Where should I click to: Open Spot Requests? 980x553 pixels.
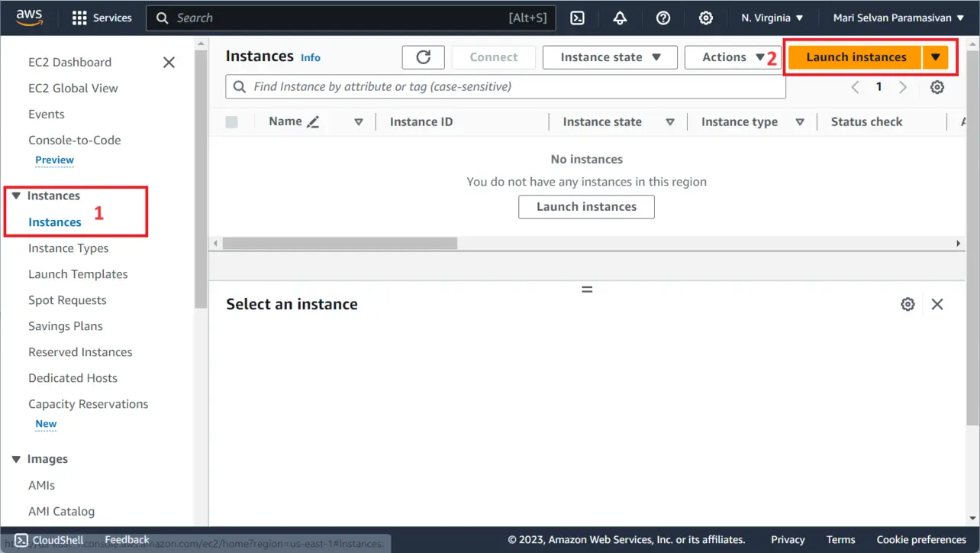click(x=67, y=300)
